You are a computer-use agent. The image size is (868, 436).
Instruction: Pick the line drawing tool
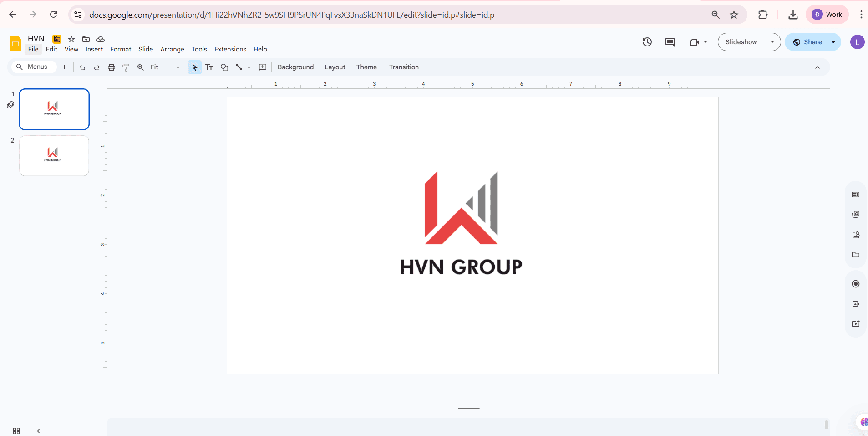pyautogui.click(x=240, y=67)
